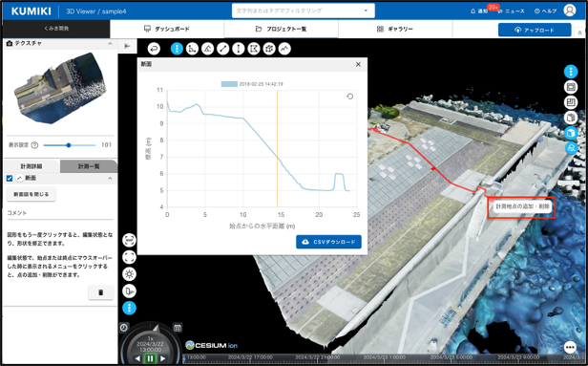Toggle the blue 3D cube display button
588x366 pixels.
[571, 133]
